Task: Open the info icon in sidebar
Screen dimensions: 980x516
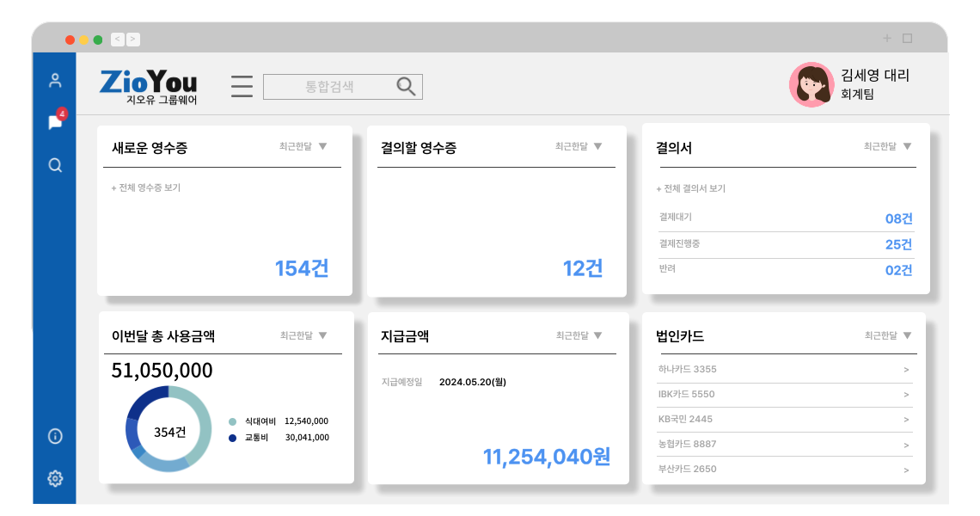Action: [x=55, y=436]
